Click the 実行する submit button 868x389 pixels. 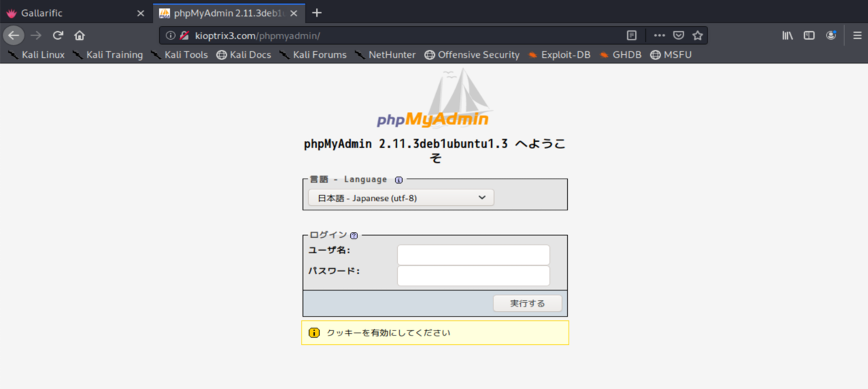527,303
